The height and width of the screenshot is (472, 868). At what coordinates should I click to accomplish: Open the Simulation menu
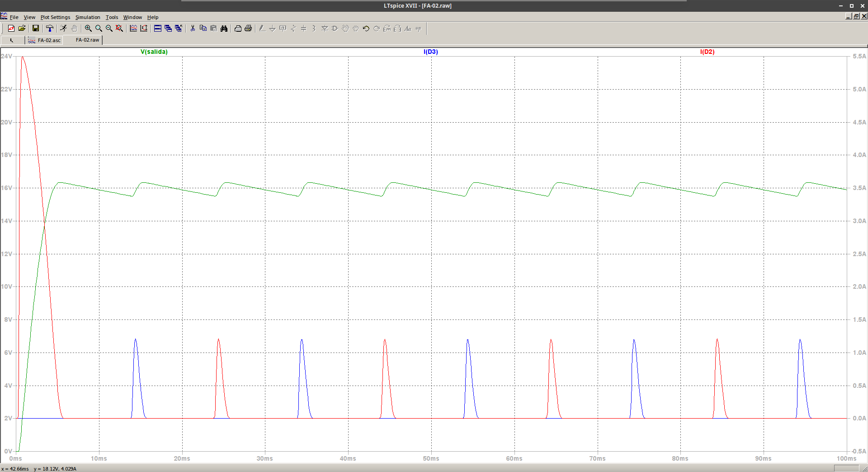click(88, 17)
